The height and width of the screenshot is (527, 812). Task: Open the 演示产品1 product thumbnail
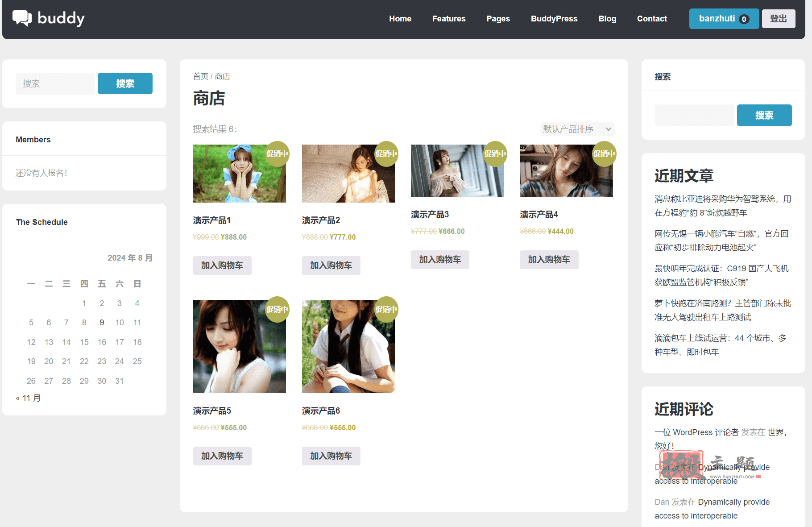[x=240, y=174]
